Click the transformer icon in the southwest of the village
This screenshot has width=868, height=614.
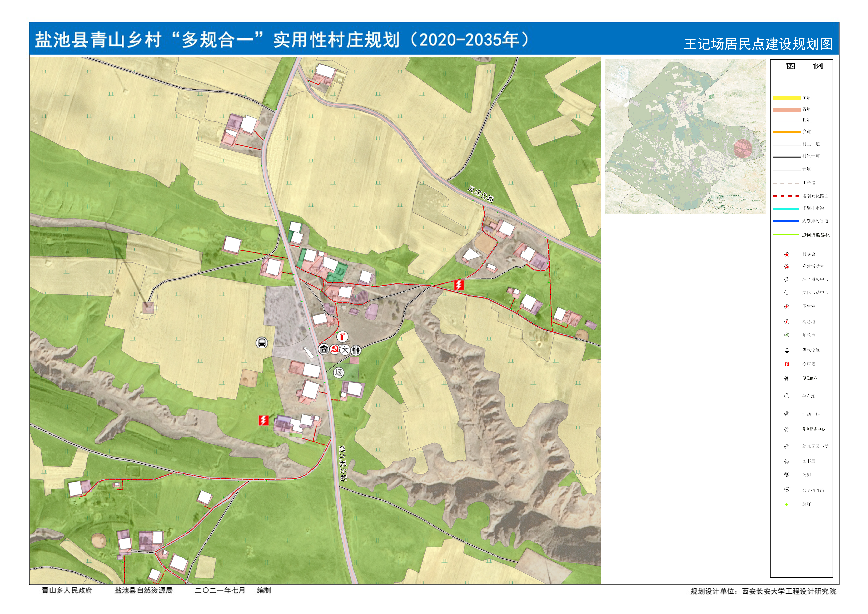tap(264, 420)
